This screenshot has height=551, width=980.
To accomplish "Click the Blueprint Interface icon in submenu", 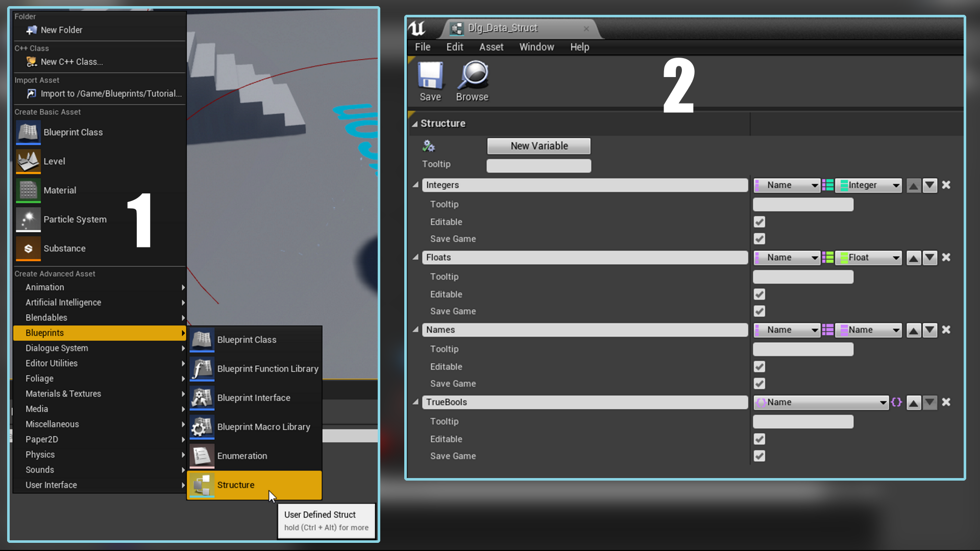I will point(202,397).
